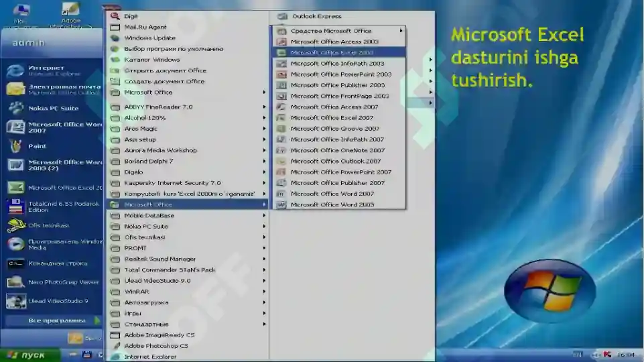Click Microsoft Office Excel 2007 icon

coord(281,117)
